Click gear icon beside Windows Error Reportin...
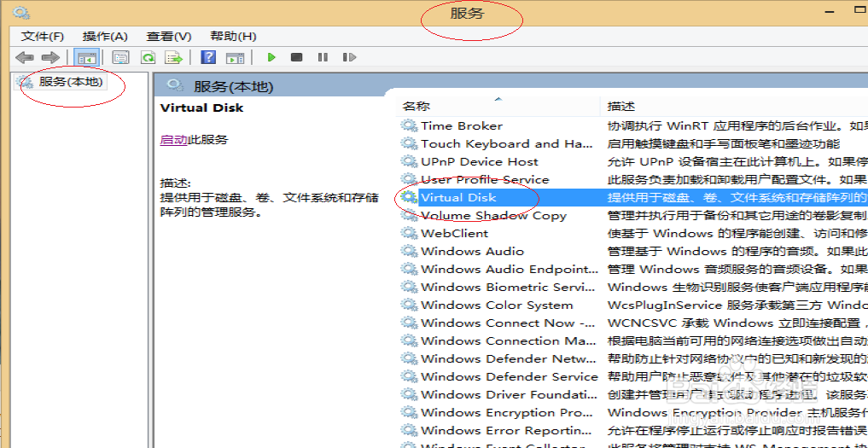Screen dimensions: 868x448 pos(409,430)
